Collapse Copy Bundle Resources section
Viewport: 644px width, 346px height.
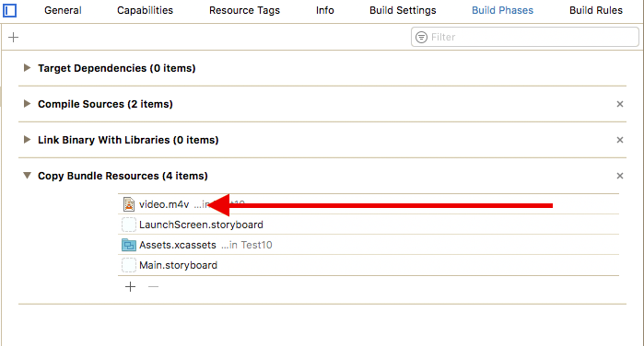[x=27, y=176]
